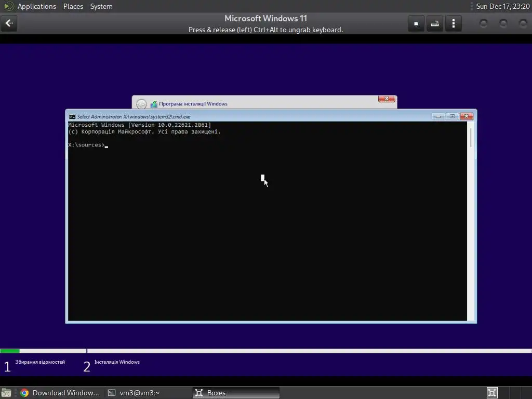
Task: Click the Корпорація Майкрософт copyright line
Action: 144,131
